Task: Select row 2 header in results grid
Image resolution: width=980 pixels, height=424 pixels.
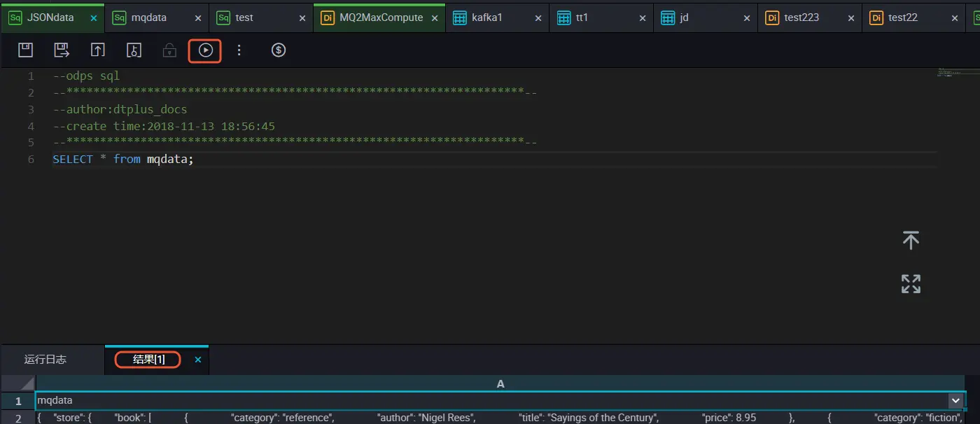Action: click(x=18, y=418)
